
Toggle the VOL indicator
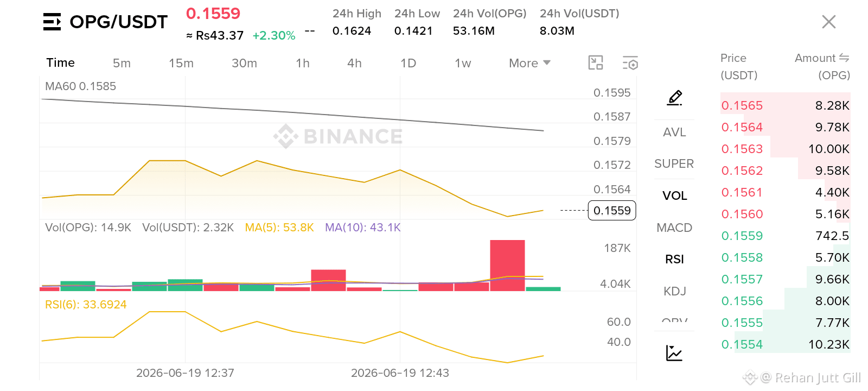[674, 195]
